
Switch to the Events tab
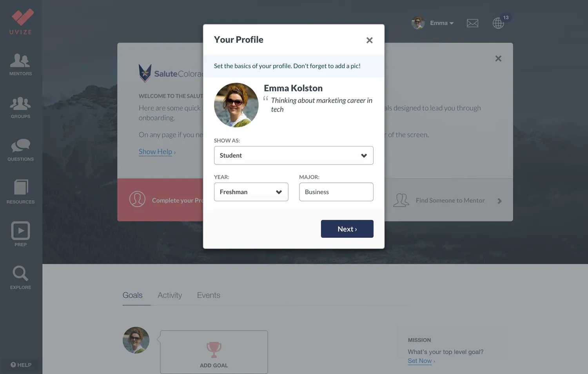click(x=209, y=295)
